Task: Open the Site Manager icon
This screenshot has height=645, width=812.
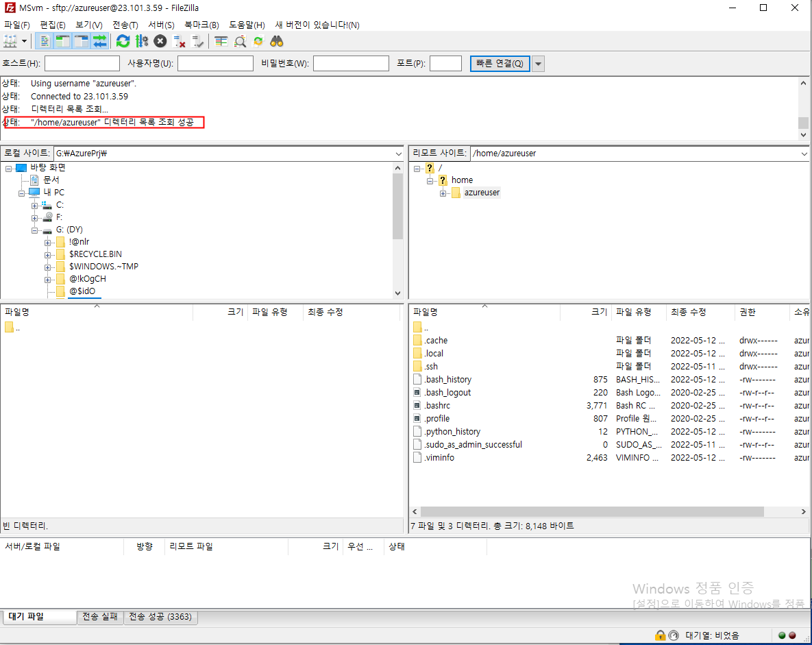Action: coord(10,41)
